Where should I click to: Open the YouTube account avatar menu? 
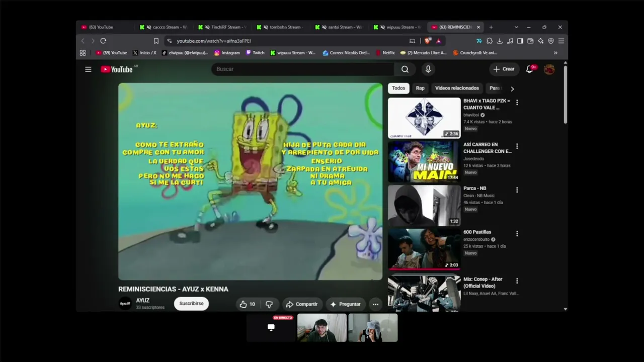pos(549,69)
